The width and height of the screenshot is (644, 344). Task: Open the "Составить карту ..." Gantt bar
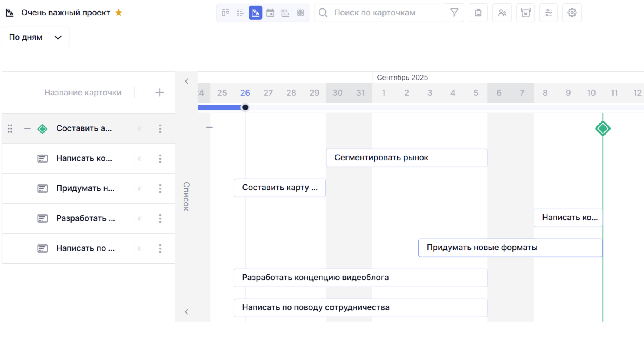tap(280, 188)
